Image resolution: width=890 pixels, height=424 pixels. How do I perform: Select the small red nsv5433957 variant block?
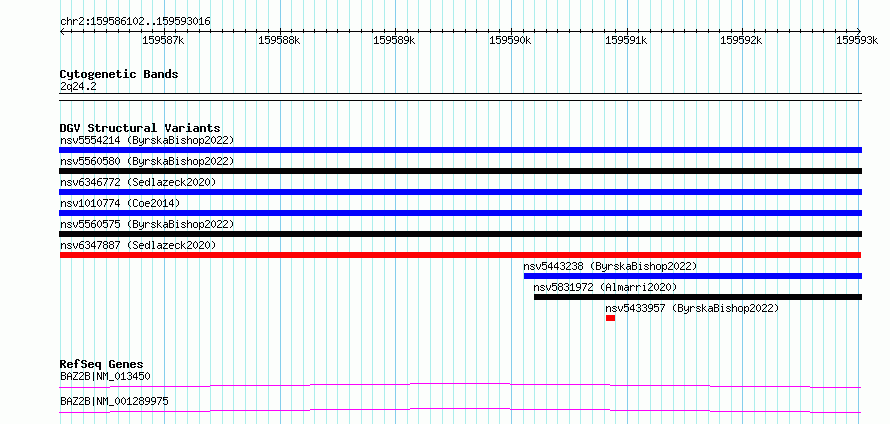click(x=610, y=318)
